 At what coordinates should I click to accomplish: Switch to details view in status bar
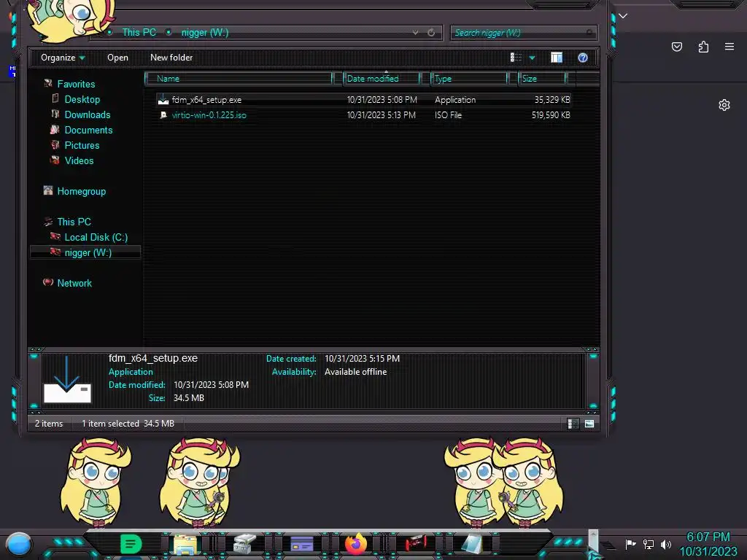(x=573, y=424)
